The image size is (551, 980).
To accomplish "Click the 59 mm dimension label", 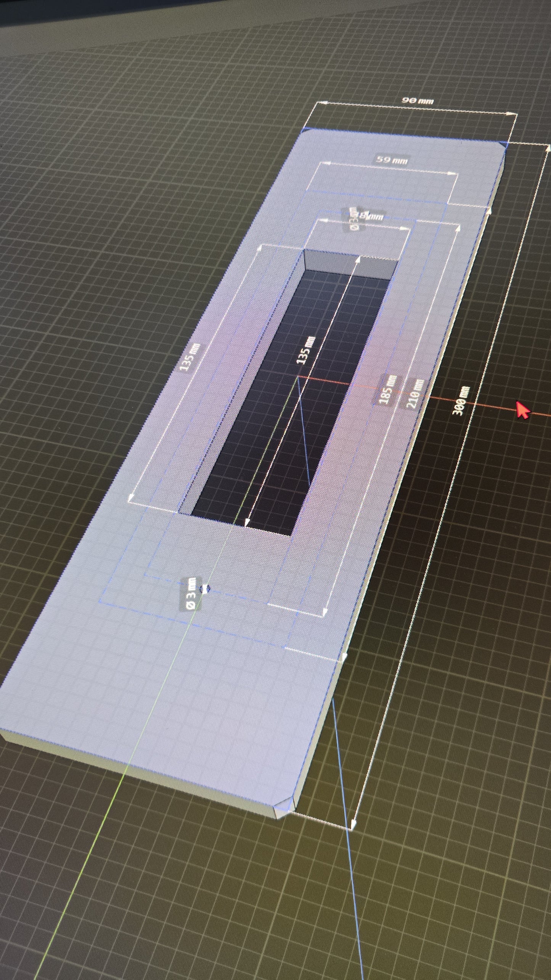I will pos(392,160).
